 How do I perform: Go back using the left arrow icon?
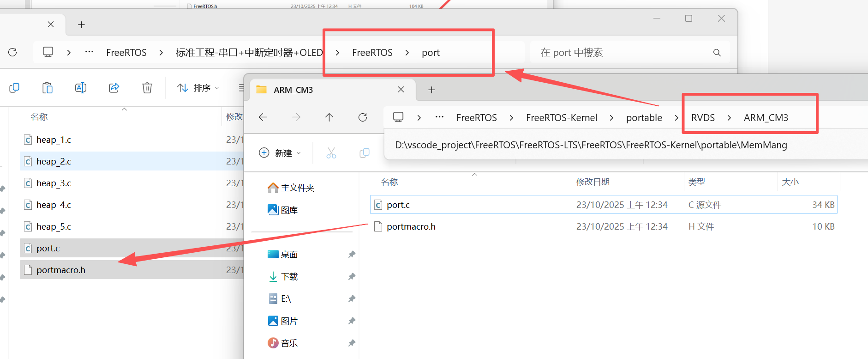263,117
